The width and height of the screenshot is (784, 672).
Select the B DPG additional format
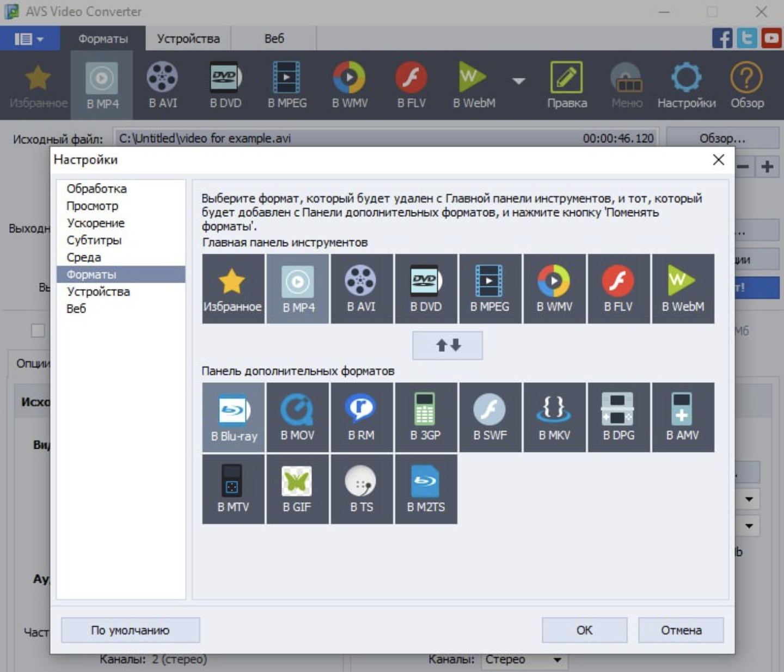[618, 417]
